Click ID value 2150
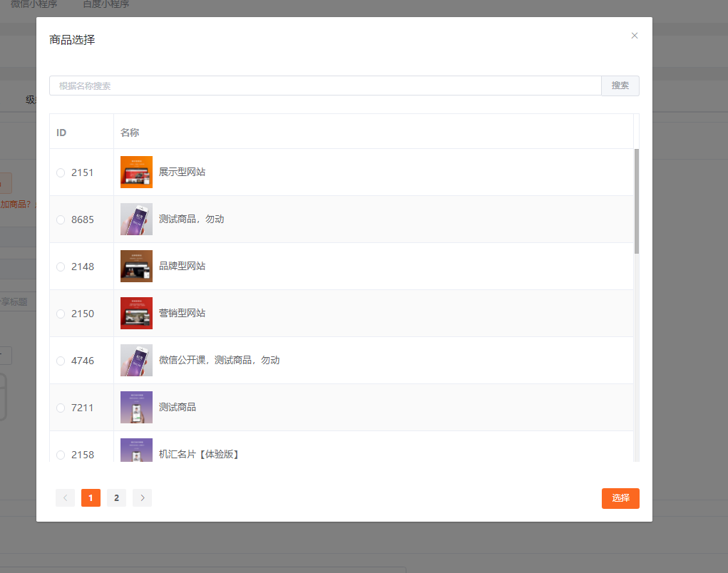Viewport: 728px width, 573px height. (x=83, y=314)
